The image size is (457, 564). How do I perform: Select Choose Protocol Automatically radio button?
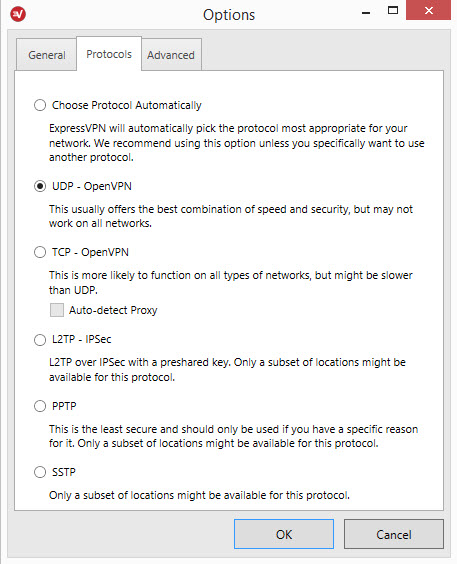[40, 105]
